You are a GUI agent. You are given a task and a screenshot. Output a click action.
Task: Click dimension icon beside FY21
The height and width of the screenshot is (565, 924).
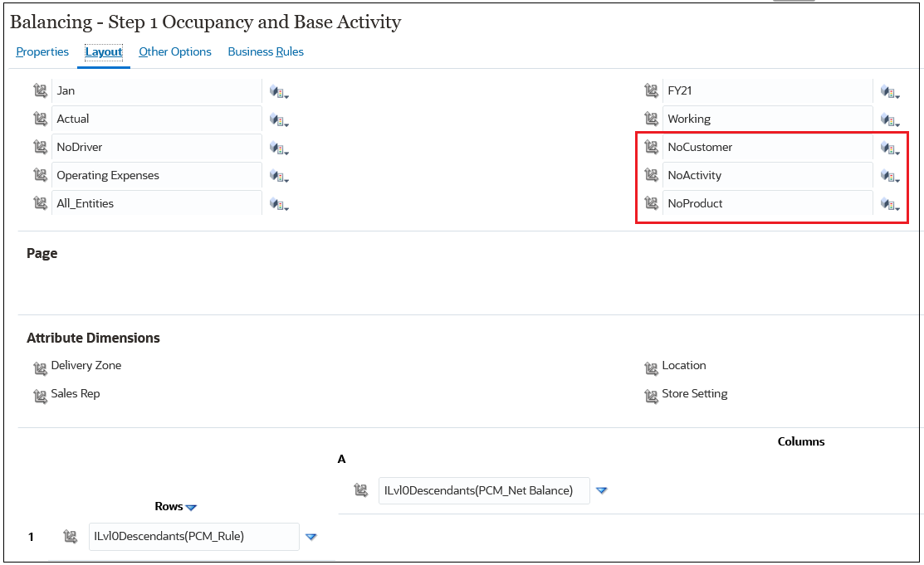coord(651,90)
